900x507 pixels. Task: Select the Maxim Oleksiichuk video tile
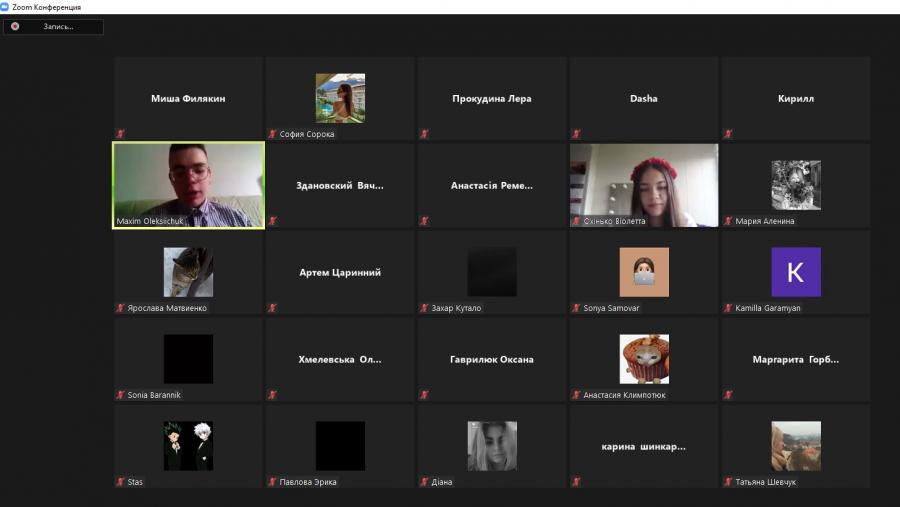coord(188,185)
